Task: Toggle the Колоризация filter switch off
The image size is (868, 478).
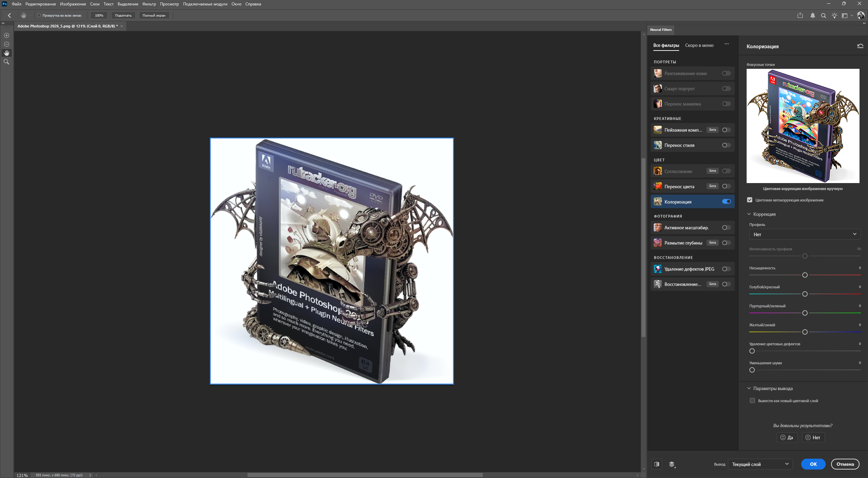Action: tap(726, 201)
